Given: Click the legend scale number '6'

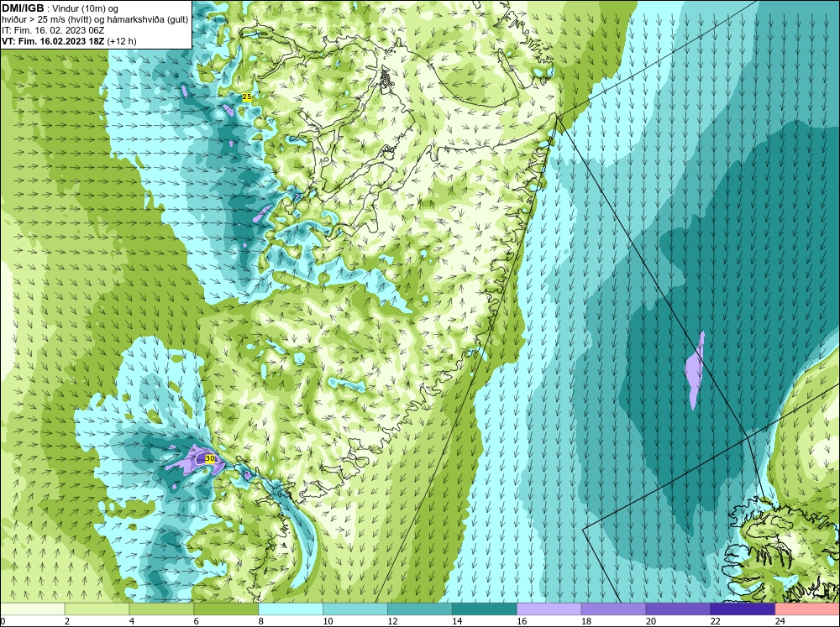Looking at the screenshot, I should 197,621.
